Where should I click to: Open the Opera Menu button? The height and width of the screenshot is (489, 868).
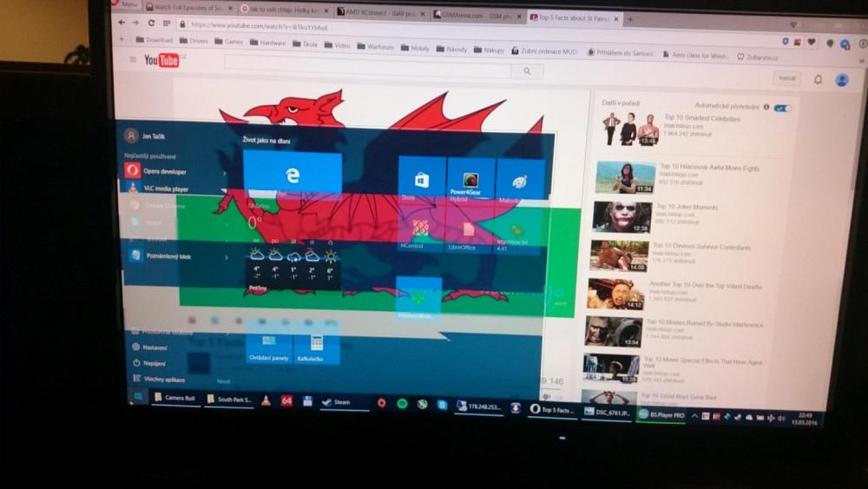click(x=125, y=3)
